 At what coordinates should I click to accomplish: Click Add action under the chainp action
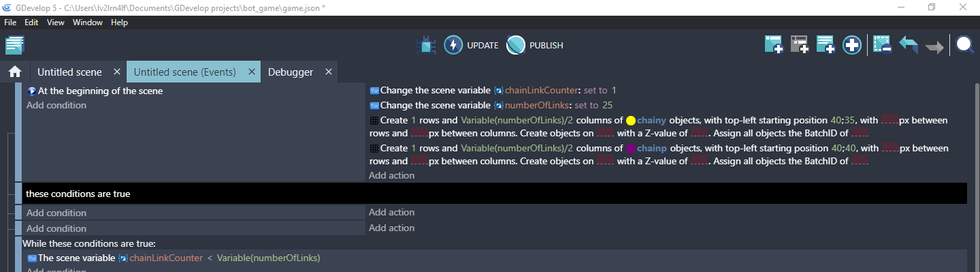(x=391, y=175)
